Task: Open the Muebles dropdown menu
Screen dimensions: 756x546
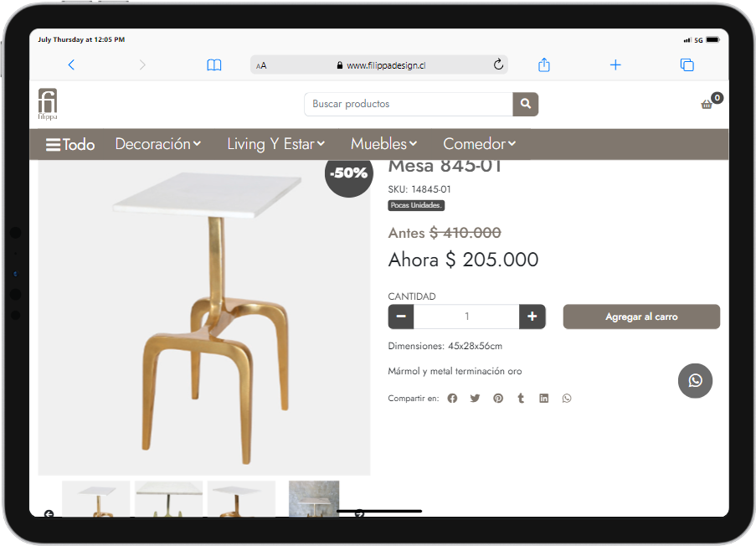Action: coord(383,144)
